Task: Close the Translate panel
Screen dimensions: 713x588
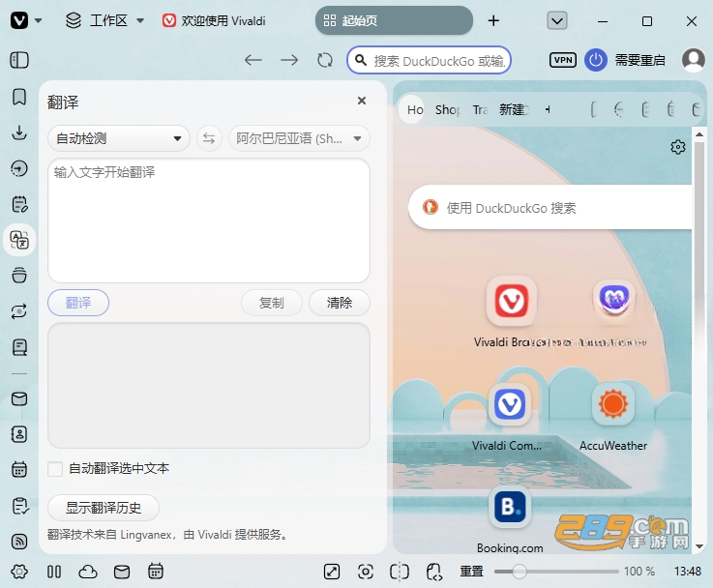Action: tap(362, 101)
